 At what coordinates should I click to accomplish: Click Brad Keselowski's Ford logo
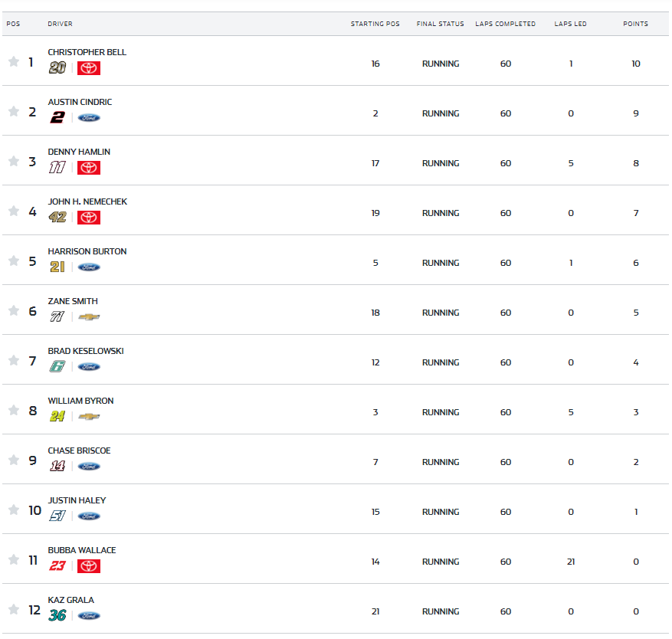(89, 367)
